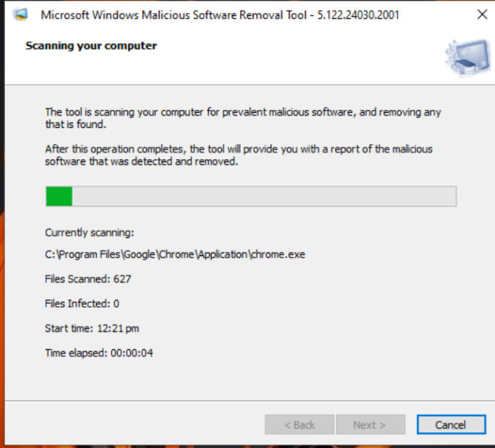Click the Cancel button
495x448 pixels.
click(451, 425)
